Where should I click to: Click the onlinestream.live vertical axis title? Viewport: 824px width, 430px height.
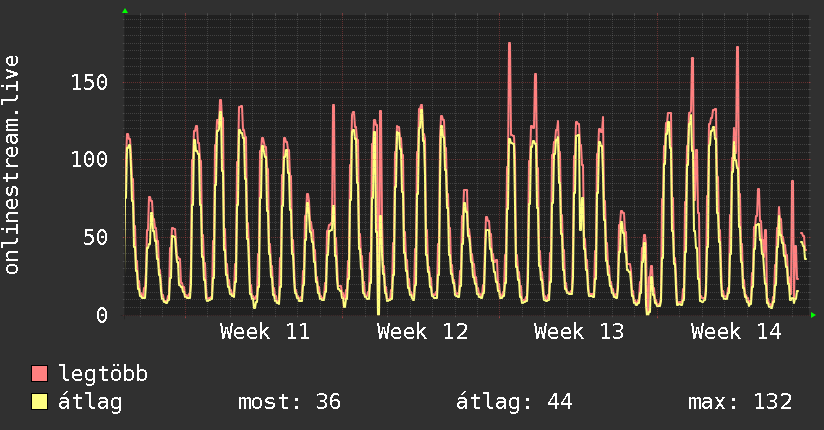(11, 165)
